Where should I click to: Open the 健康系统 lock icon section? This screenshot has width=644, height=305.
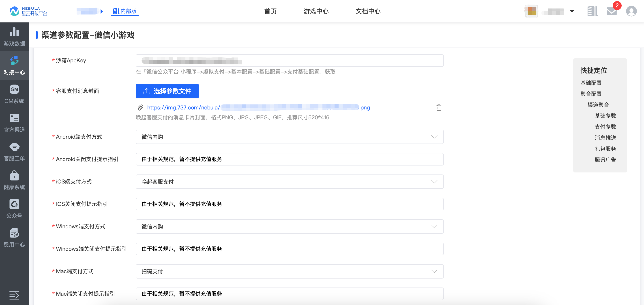14,180
